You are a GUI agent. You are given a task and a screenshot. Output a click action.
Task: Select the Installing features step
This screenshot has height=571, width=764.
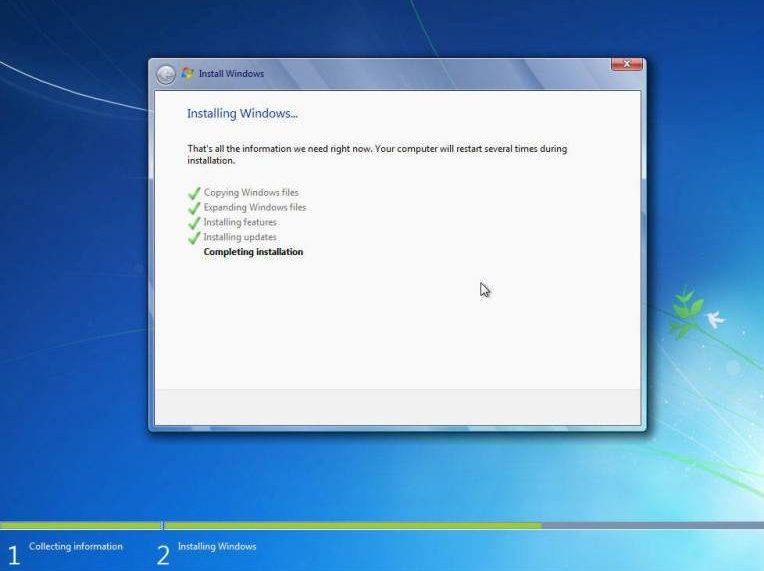(240, 222)
